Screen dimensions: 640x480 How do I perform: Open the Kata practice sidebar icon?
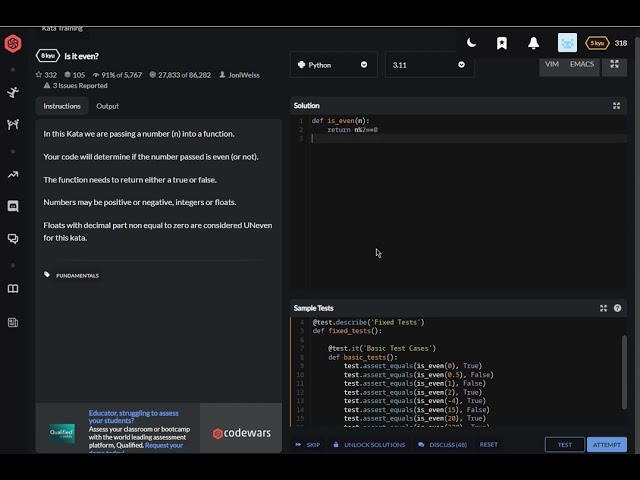coord(13,93)
